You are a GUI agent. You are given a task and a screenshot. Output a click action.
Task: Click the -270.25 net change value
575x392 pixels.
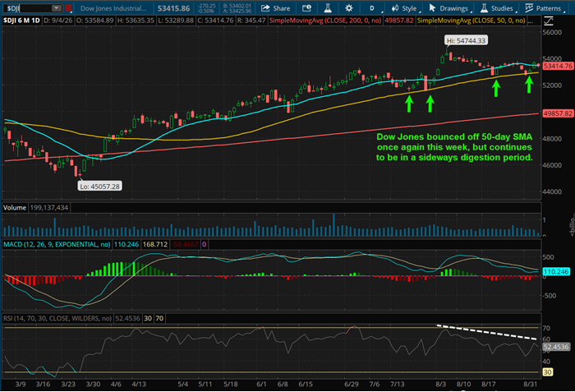(x=206, y=6)
